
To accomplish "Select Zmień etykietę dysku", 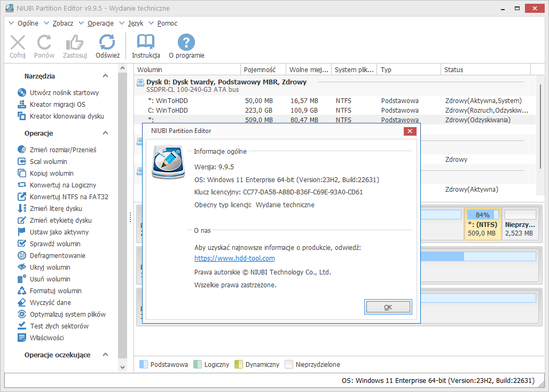I will click(54, 221).
